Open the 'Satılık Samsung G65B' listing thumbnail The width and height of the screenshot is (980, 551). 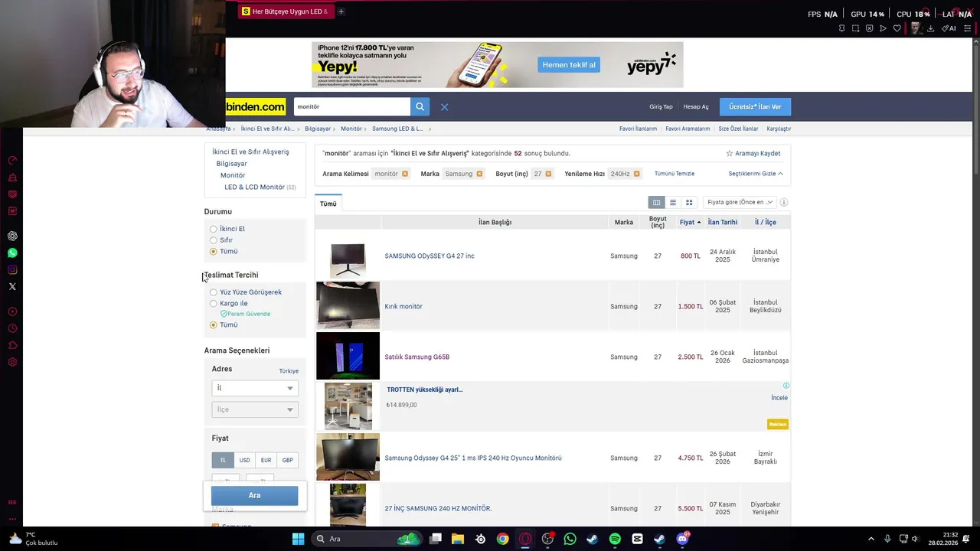pos(348,356)
